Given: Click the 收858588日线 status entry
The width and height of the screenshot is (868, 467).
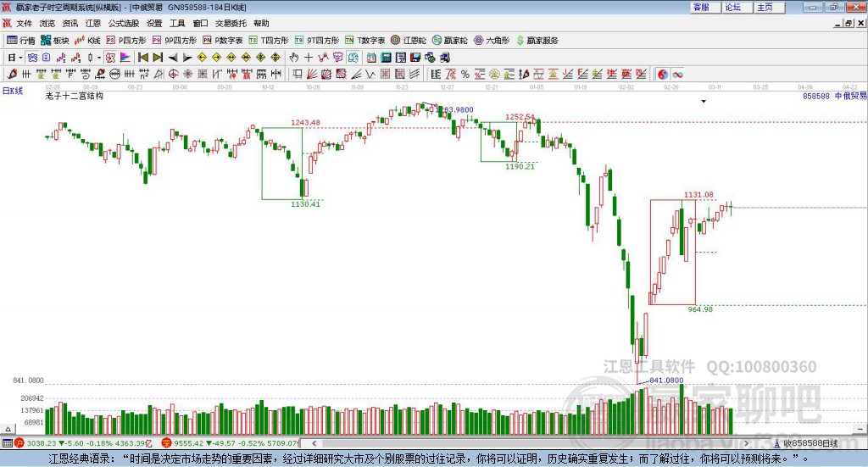Looking at the screenshot, I should (x=806, y=443).
